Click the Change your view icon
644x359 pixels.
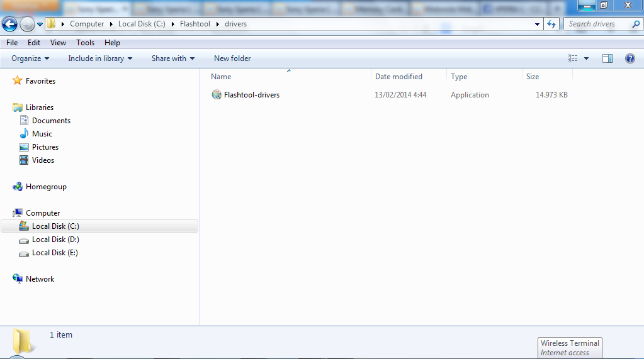(572, 58)
